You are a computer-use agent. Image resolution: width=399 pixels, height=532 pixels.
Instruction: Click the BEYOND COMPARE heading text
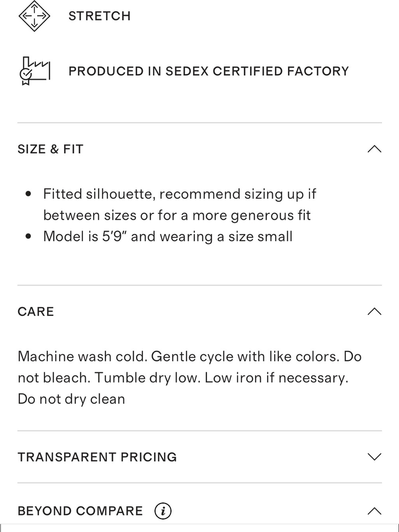[80, 511]
